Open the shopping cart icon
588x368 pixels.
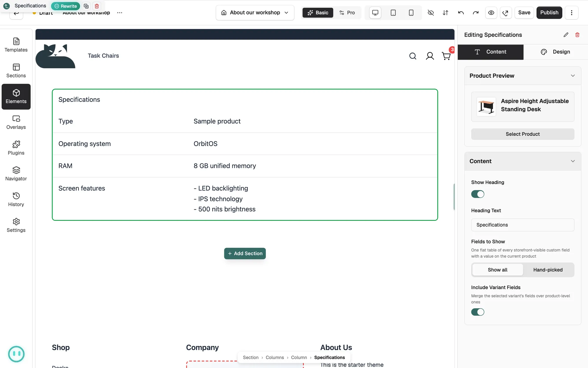(446, 56)
